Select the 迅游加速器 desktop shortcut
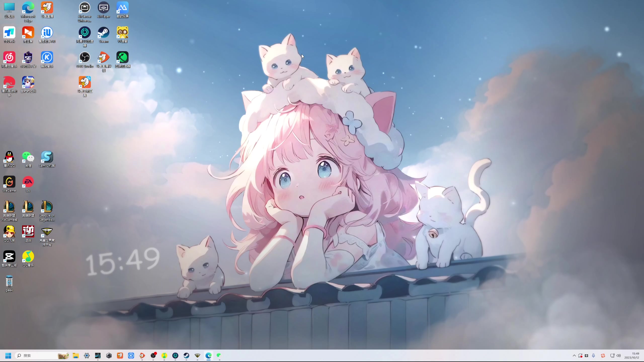This screenshot has width=644, height=362. (123, 60)
